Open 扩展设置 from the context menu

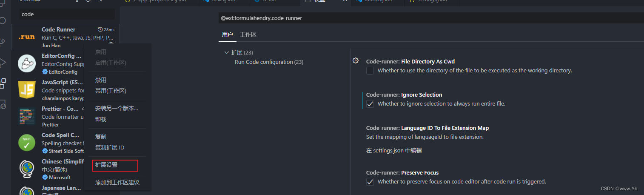pos(106,165)
